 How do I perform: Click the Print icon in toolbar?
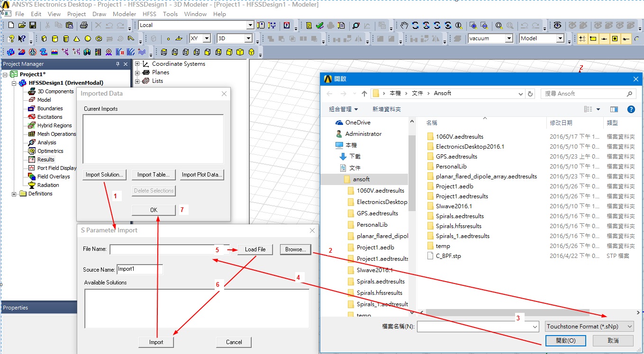tap(84, 25)
